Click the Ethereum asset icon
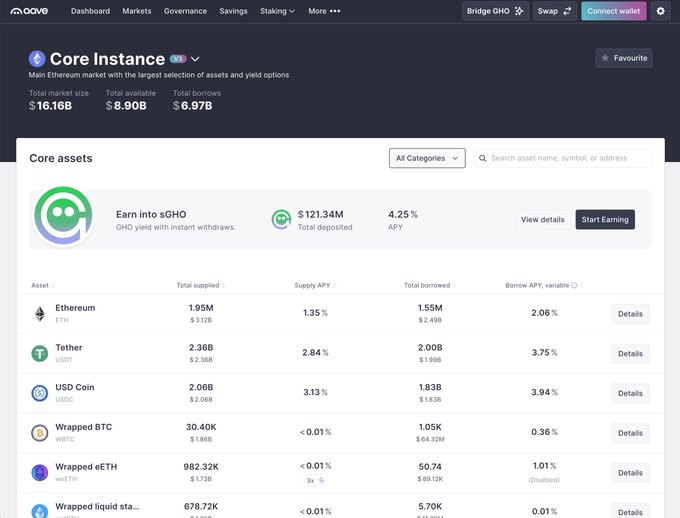Viewport: 680px width, 518px height. point(39,314)
